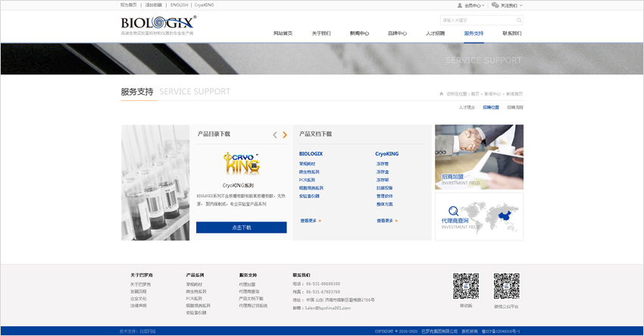Image resolution: width=644 pixels, height=336 pixels.
Task: Click the CryoKING logo image
Action: tap(241, 164)
